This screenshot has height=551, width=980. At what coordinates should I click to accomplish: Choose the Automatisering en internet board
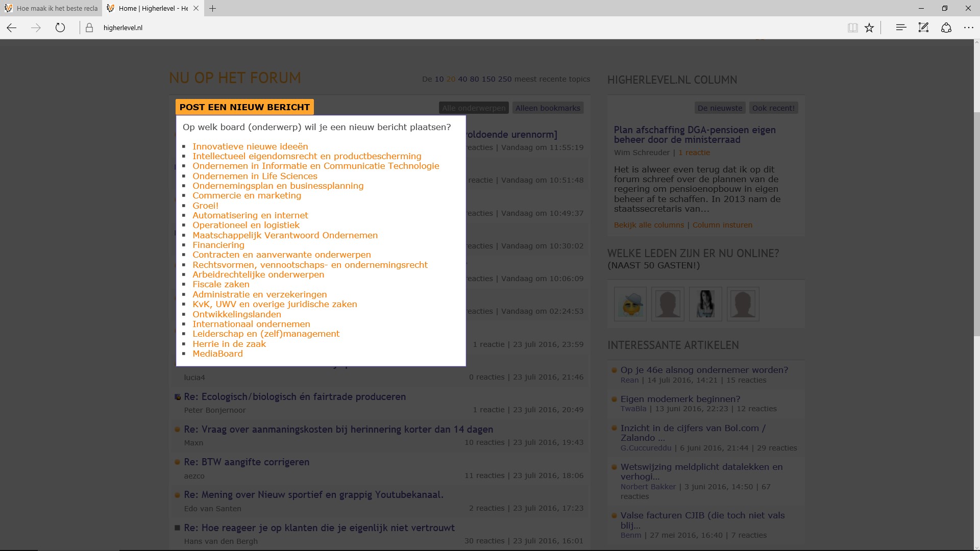coord(250,215)
